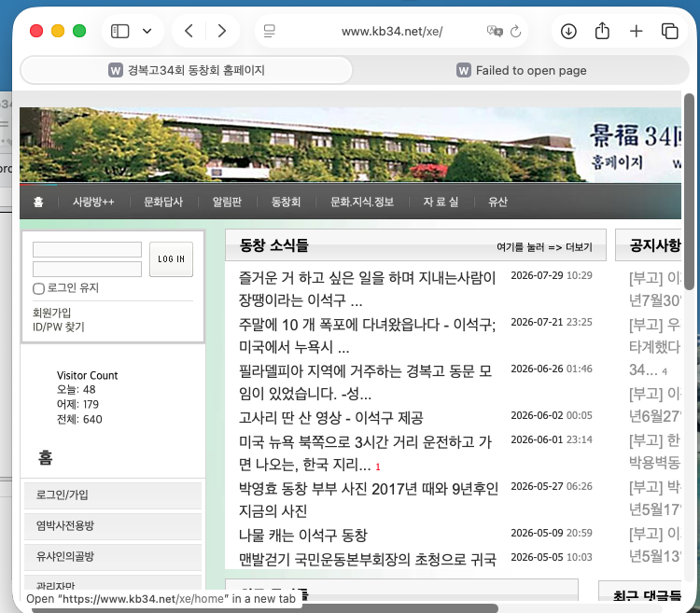Screen dimensions: 700x613
Task: Open post 맨발걷기 국민운동본부회장의 초청으로 귀국
Action: [367, 559]
